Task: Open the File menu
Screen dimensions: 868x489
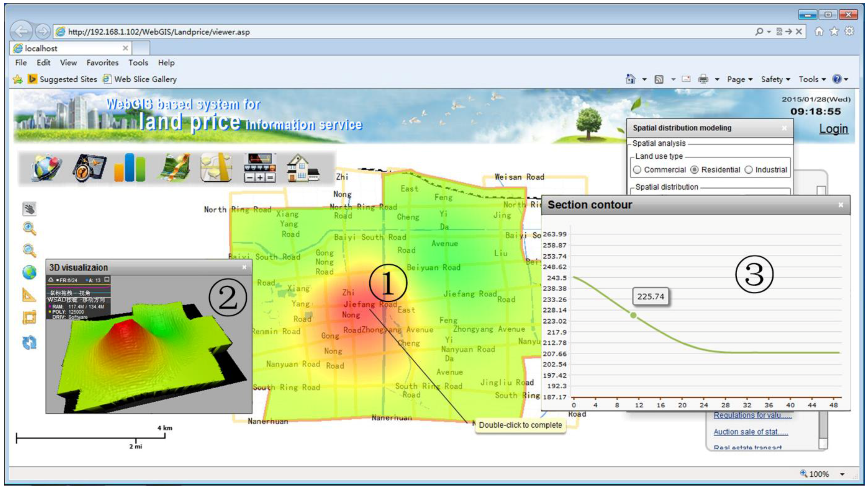Action: point(21,63)
